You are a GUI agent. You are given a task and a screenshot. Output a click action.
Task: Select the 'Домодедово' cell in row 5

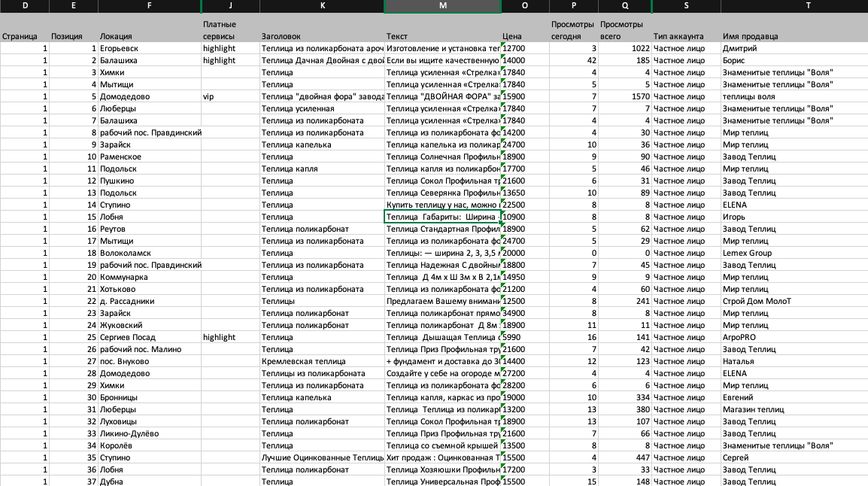click(x=150, y=96)
